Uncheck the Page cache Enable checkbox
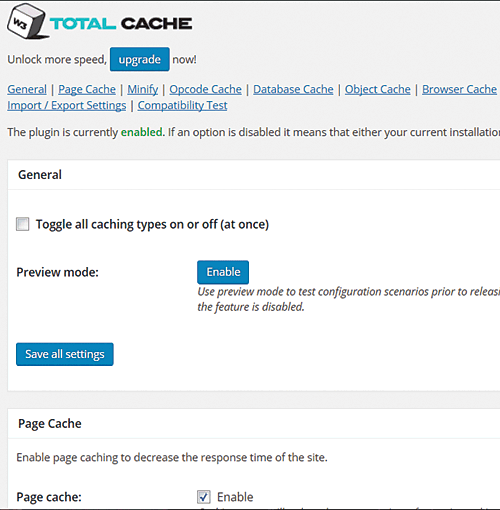This screenshot has height=510, width=500. coord(204,497)
